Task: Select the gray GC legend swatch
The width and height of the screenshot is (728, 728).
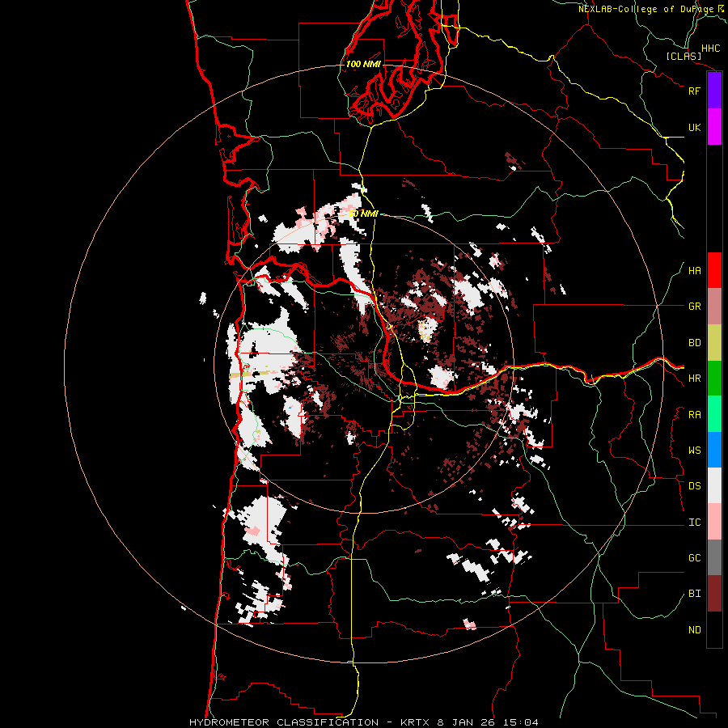Action: (714, 557)
